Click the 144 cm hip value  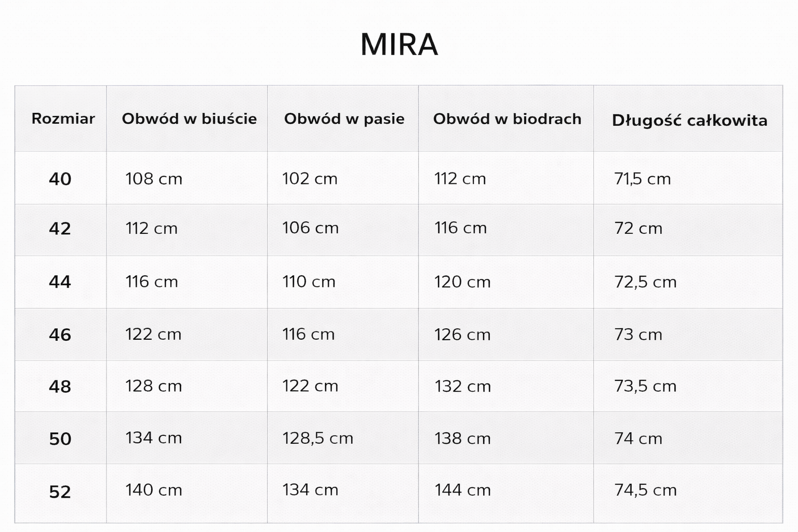462,490
